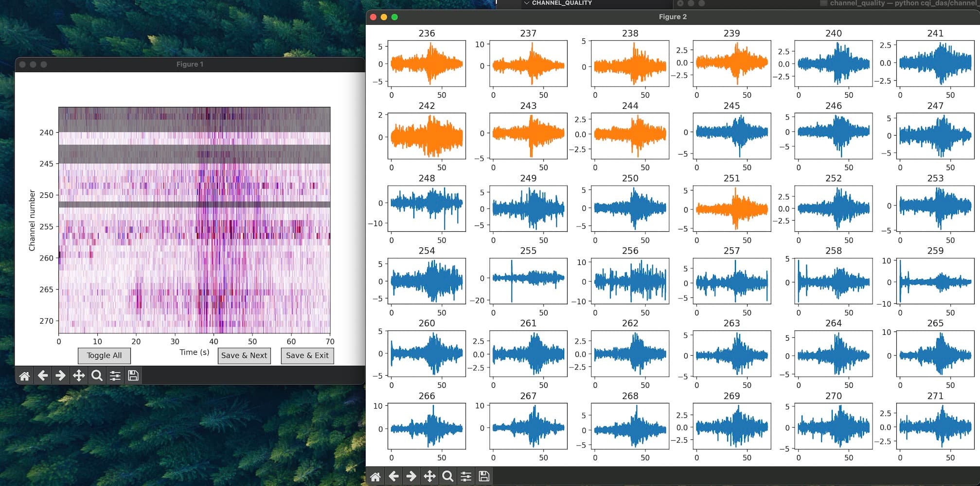Activate Zoom magnifier in Figure 1 toolbar
This screenshot has height=486, width=980.
pos(97,376)
